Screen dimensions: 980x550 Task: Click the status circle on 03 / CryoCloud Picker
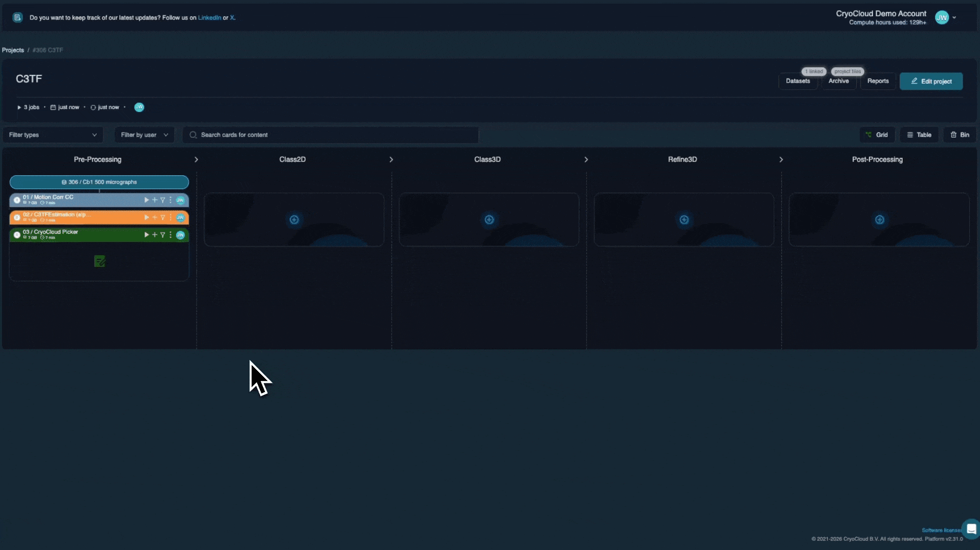click(x=17, y=235)
